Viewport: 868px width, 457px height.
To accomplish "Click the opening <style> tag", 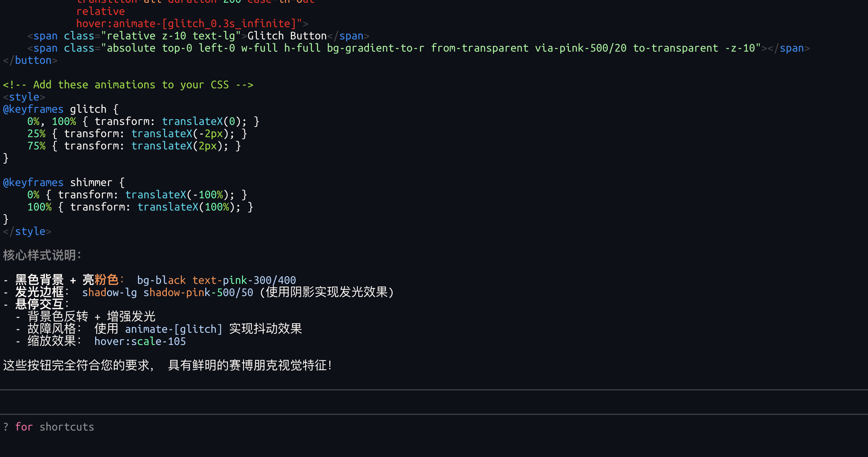I will click(x=24, y=97).
